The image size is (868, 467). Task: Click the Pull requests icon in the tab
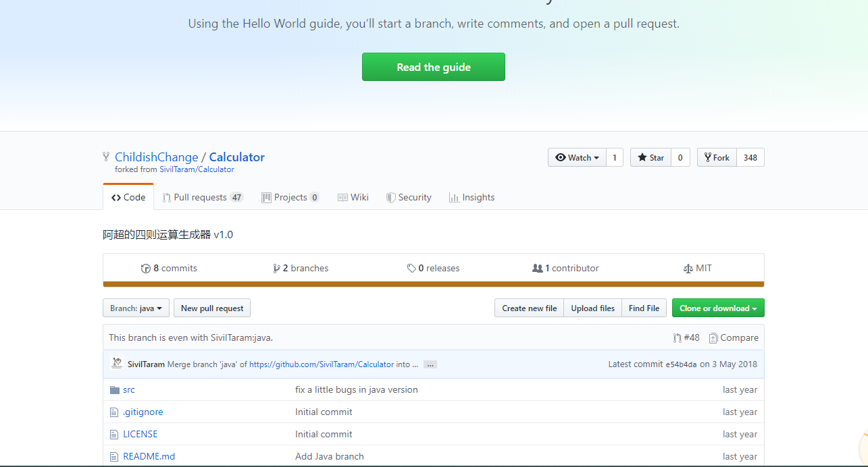click(x=166, y=197)
